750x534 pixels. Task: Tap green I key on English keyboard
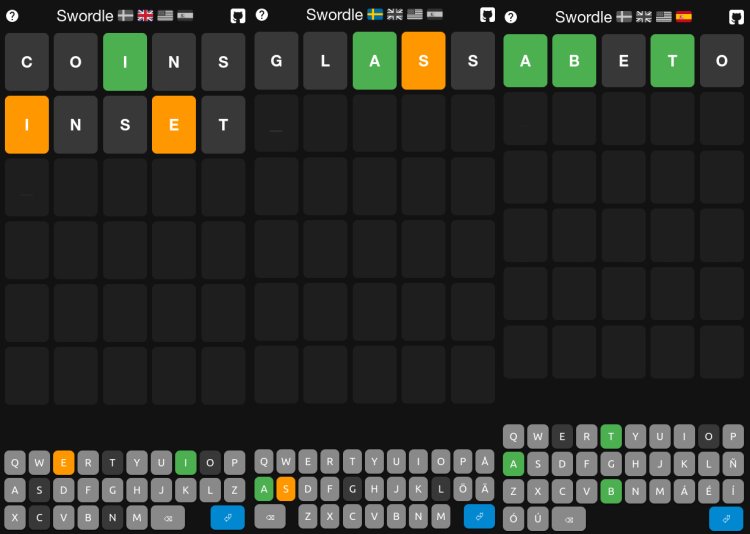coord(186,463)
